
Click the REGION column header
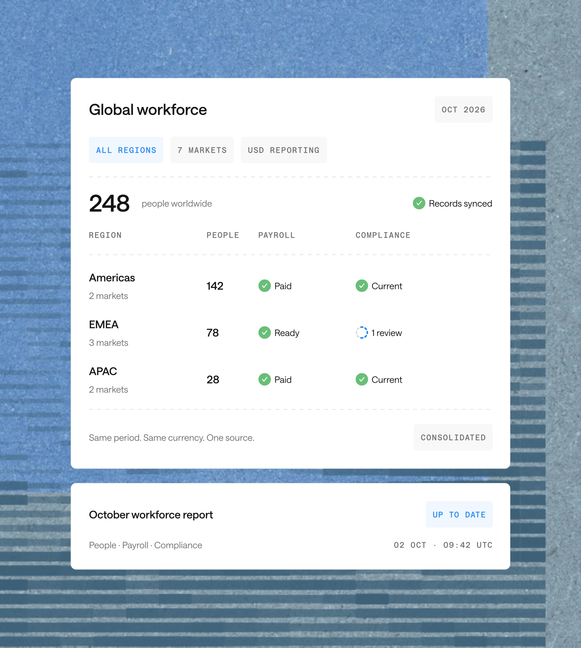(105, 235)
